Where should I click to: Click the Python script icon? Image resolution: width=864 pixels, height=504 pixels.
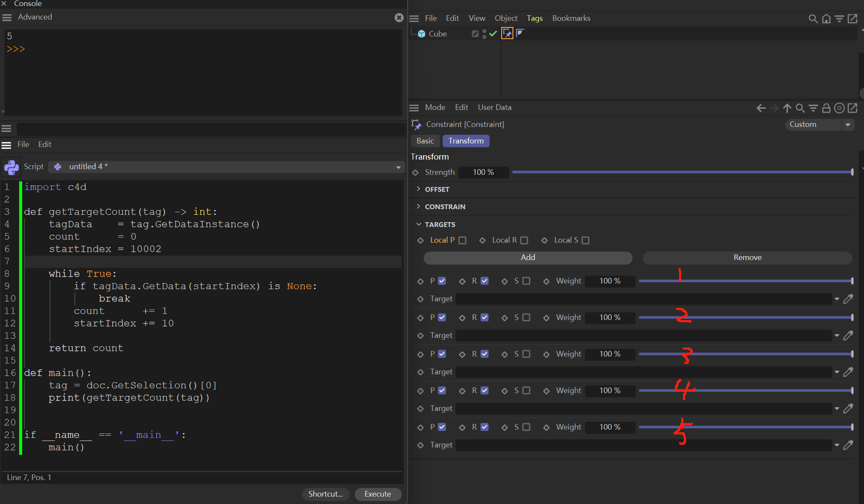click(x=11, y=167)
